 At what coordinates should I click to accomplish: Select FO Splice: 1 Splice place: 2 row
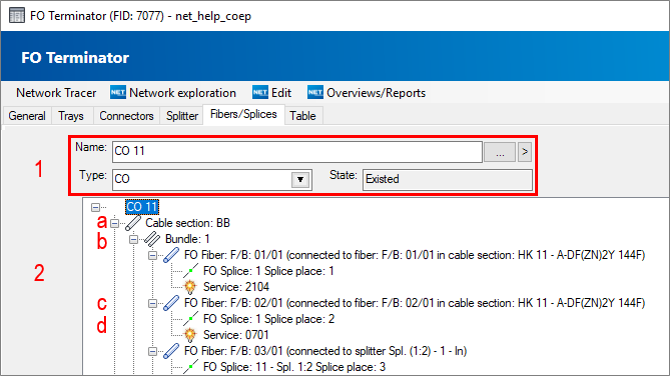coord(268,319)
